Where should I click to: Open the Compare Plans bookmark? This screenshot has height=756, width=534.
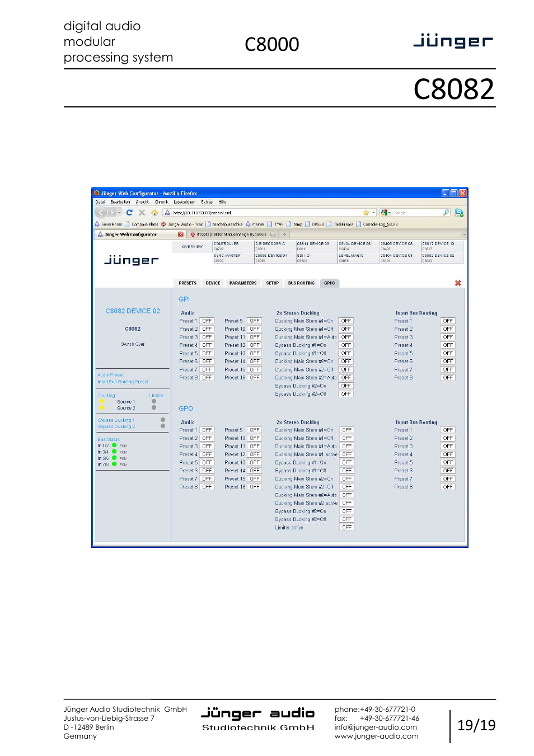(142, 224)
